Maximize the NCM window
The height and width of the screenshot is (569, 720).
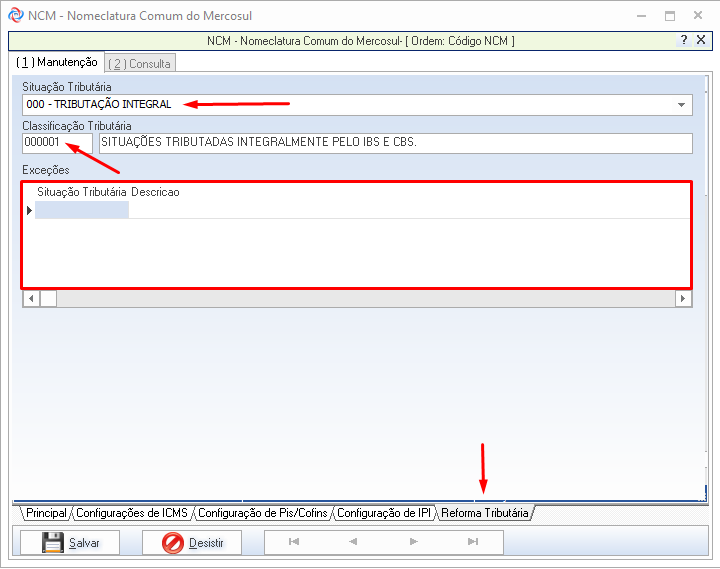(669, 15)
